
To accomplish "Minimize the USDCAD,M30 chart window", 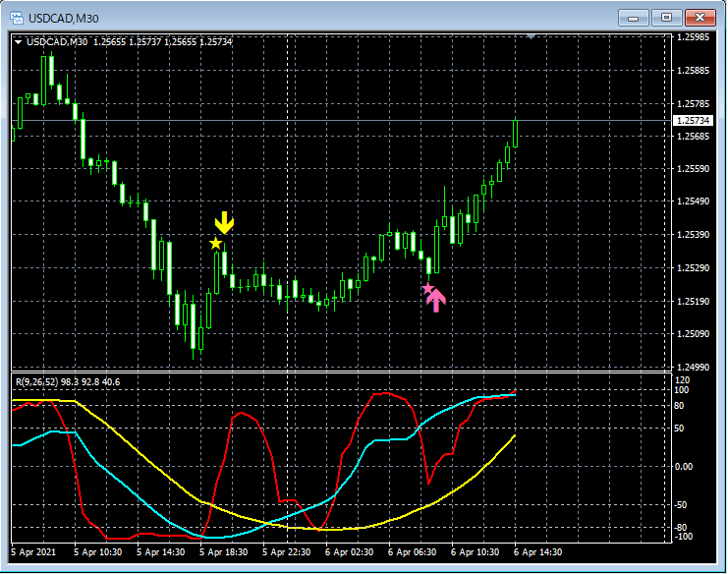I will pos(633,18).
